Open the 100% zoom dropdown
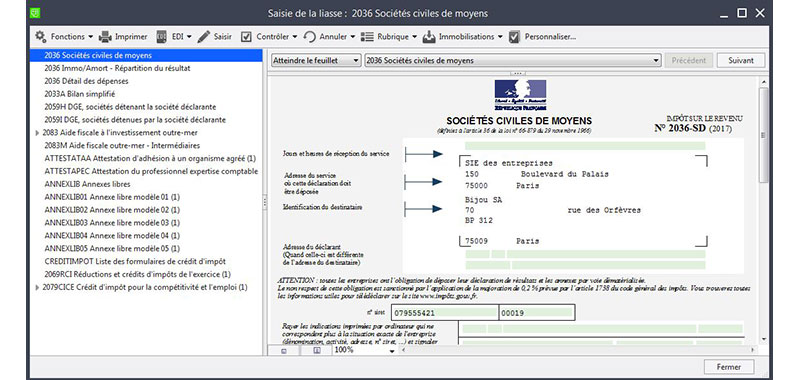The image size is (800, 380). 392,350
